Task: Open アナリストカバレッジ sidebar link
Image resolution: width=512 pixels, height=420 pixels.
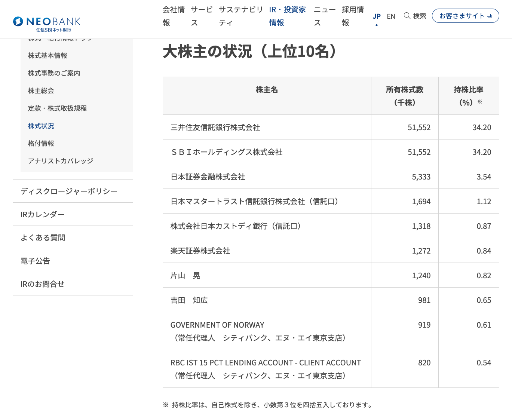Action: 61,161
